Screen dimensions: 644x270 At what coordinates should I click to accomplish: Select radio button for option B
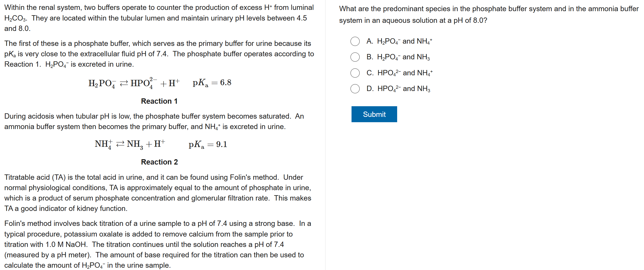click(x=355, y=57)
